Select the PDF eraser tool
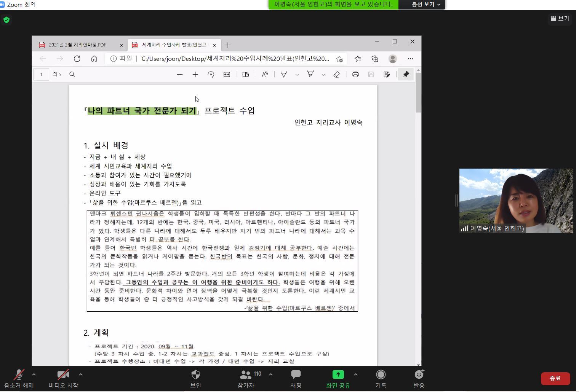 [336, 75]
